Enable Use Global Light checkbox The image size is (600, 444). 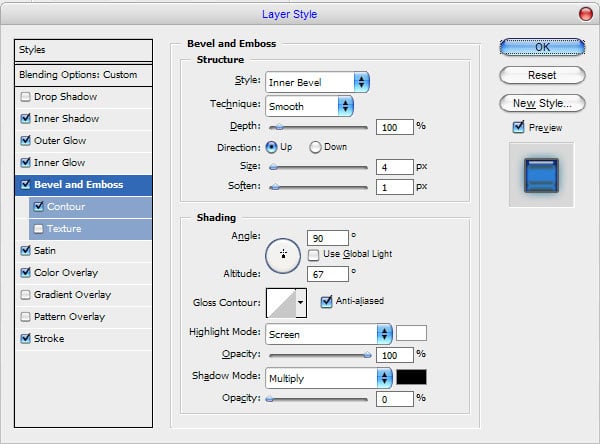[x=314, y=255]
